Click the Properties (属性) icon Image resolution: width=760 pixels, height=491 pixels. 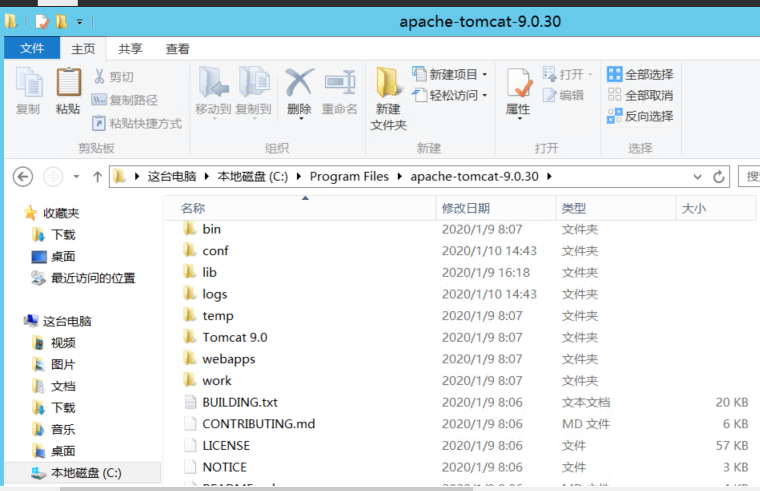pyautogui.click(x=519, y=83)
